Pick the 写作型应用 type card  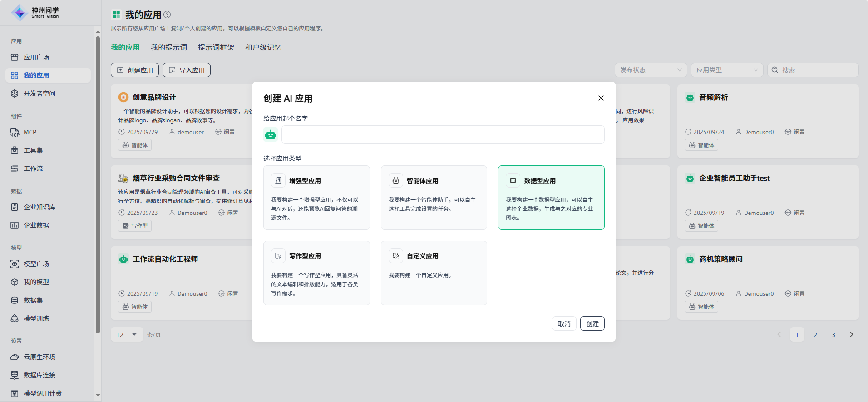point(316,273)
